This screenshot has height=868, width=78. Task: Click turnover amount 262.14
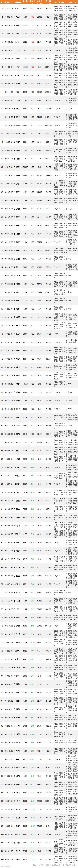[48, 75]
